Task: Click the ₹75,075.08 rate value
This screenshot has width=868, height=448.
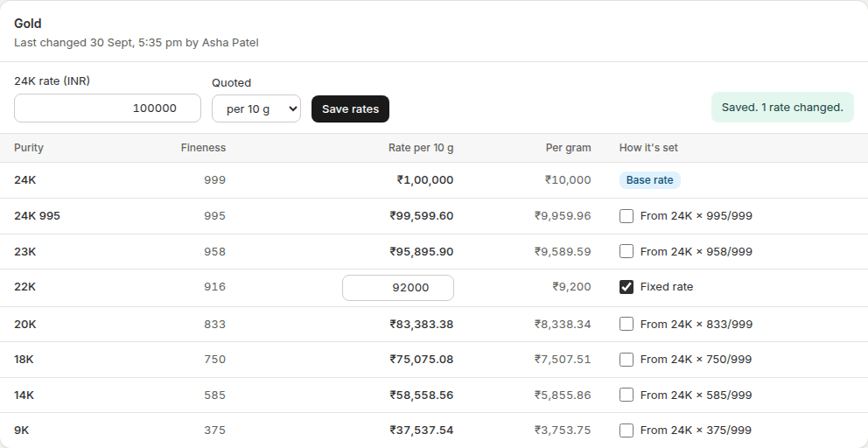Action: tap(421, 360)
